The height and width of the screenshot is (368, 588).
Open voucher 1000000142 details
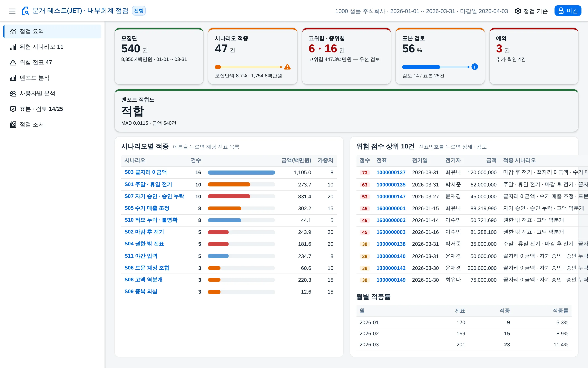391,268
